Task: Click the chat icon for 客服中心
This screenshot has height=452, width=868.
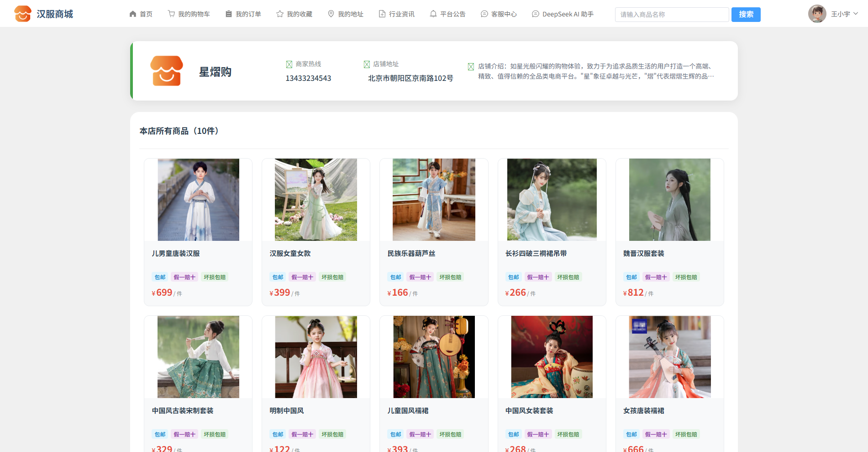Action: pyautogui.click(x=484, y=14)
